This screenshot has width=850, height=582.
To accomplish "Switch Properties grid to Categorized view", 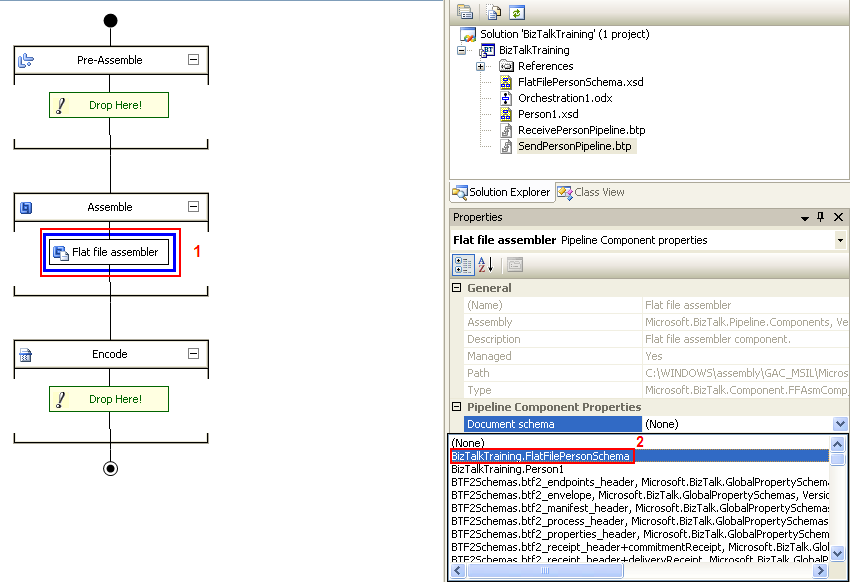I will click(463, 265).
